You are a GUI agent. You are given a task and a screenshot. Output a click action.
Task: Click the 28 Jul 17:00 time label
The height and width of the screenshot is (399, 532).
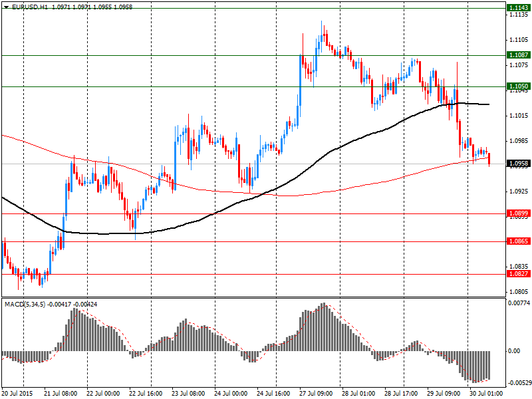[402, 394]
